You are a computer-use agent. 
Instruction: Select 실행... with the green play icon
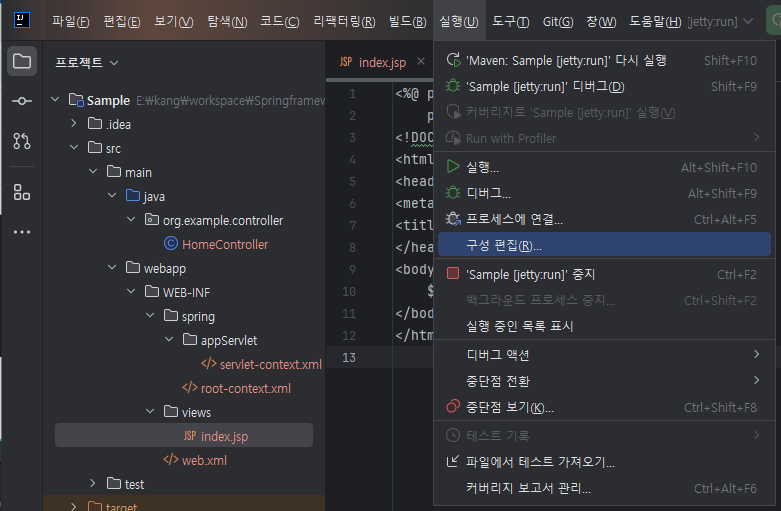pos(604,167)
